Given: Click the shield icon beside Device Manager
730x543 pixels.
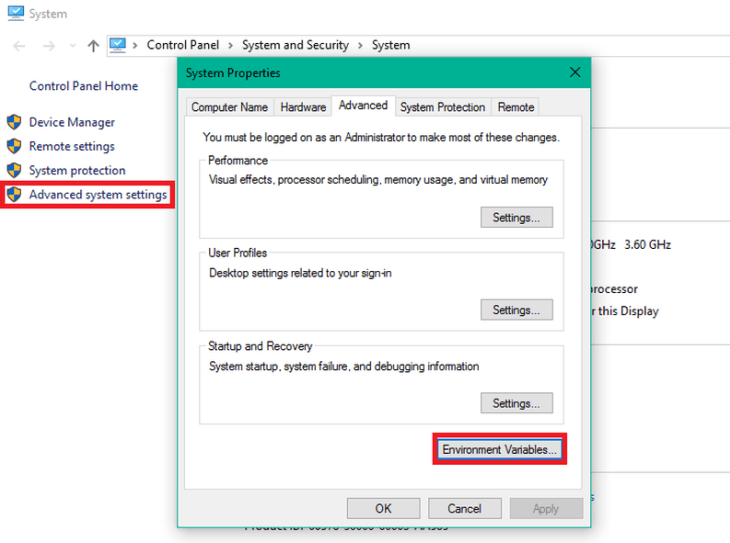Looking at the screenshot, I should pos(14,122).
